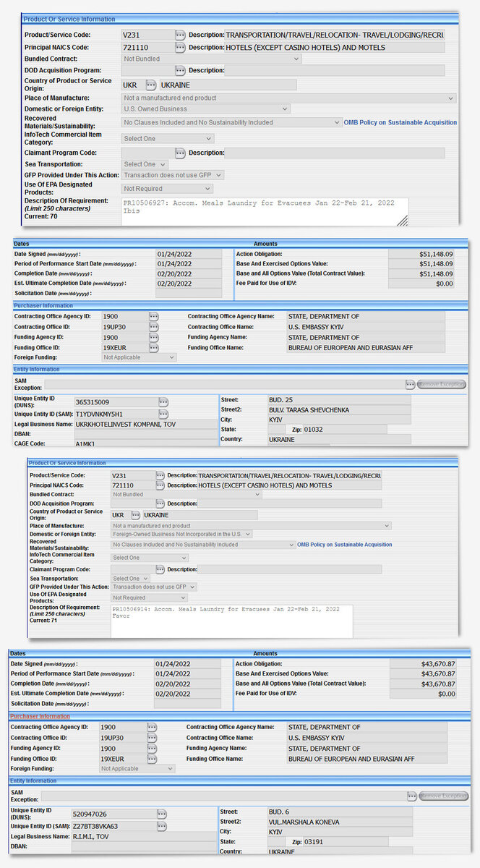Open OMB Policy link in Favor form
This screenshot has height=868, width=480.
click(x=345, y=545)
